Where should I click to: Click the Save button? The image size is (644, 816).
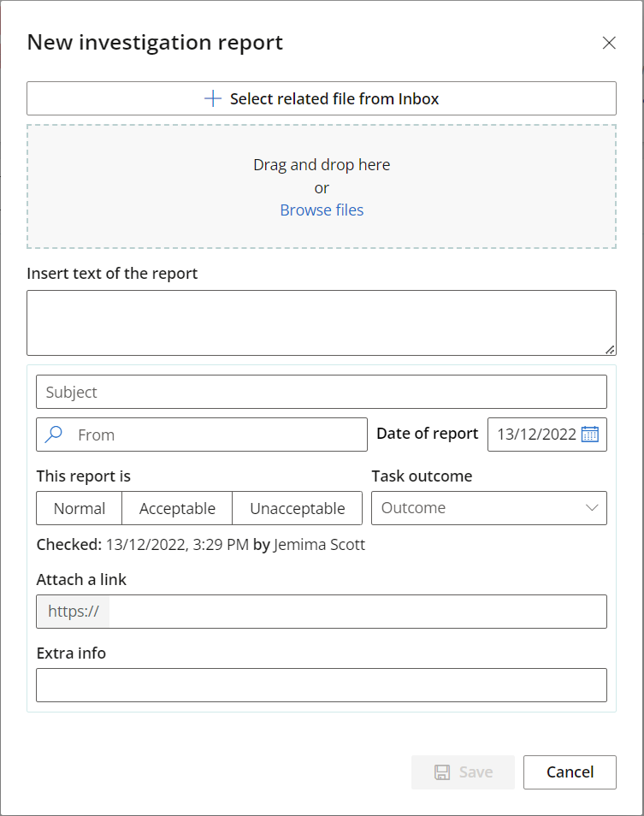(x=463, y=772)
